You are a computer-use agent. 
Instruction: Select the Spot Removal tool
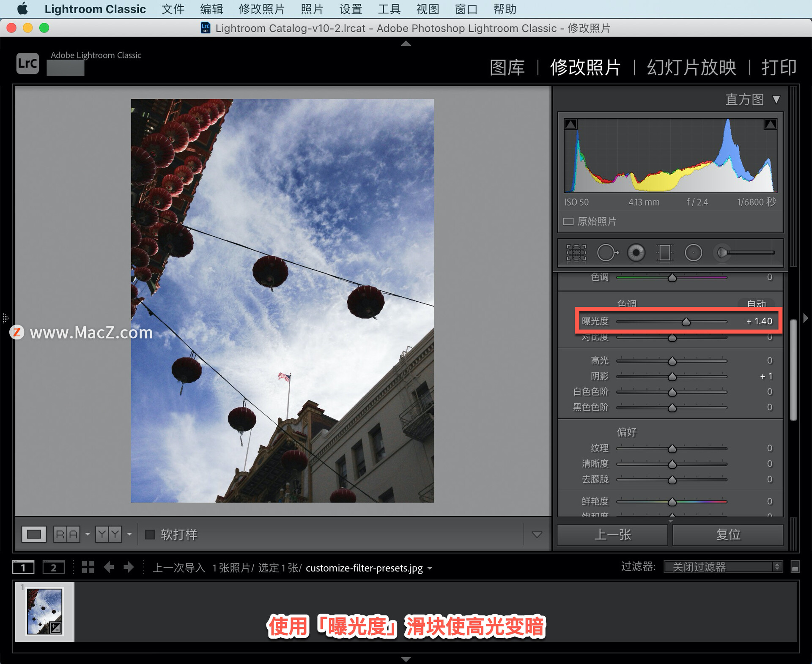607,253
